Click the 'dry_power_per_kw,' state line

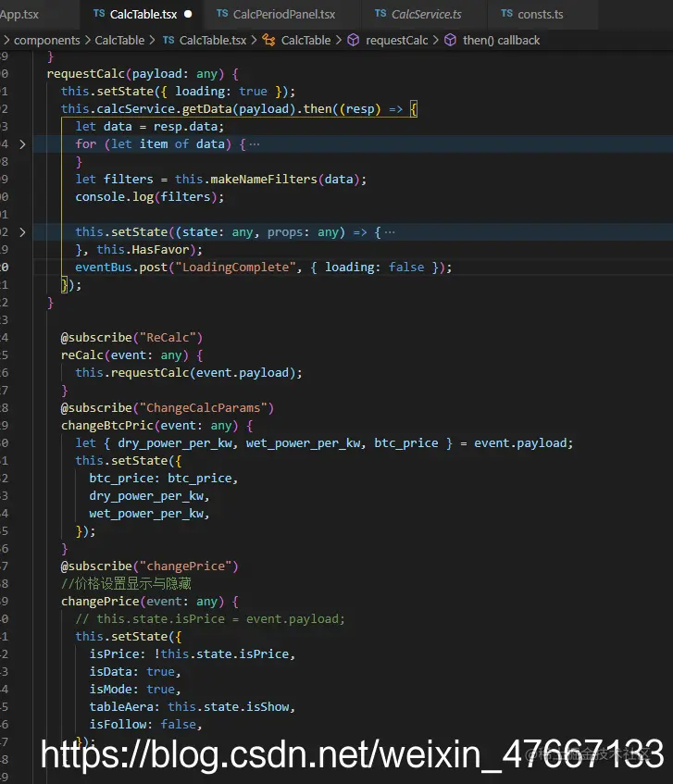pos(149,496)
